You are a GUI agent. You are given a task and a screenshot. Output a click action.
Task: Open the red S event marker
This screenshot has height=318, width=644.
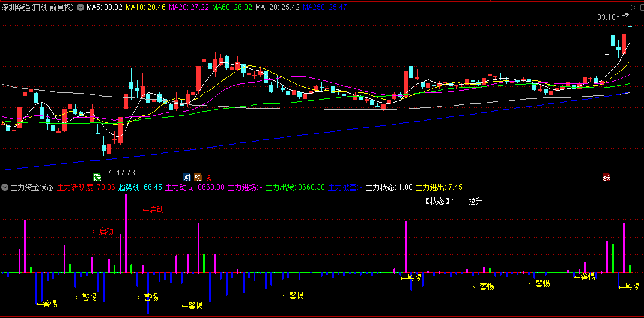pyautogui.click(x=208, y=178)
